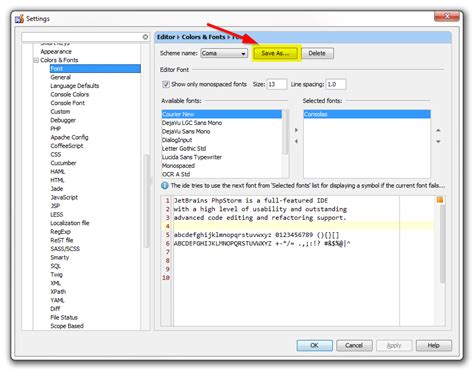Select Lucida Sans Typewriter font
Screen dimensions: 474x371
pos(192,157)
